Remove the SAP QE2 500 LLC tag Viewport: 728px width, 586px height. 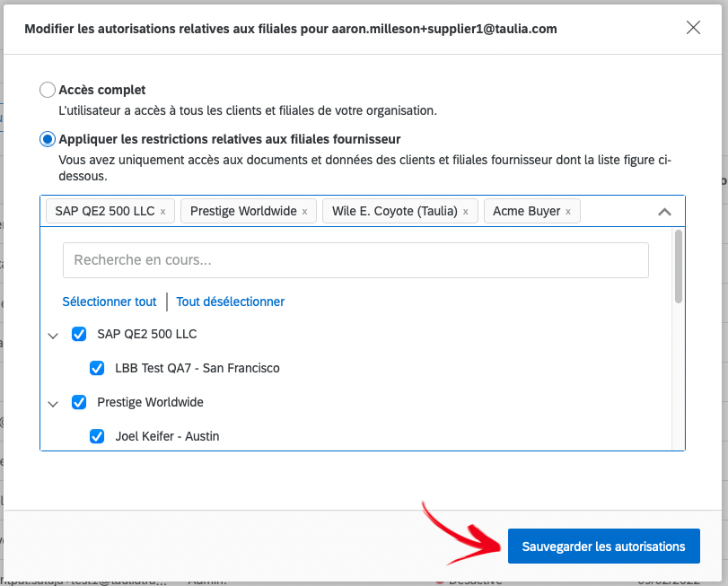(162, 212)
